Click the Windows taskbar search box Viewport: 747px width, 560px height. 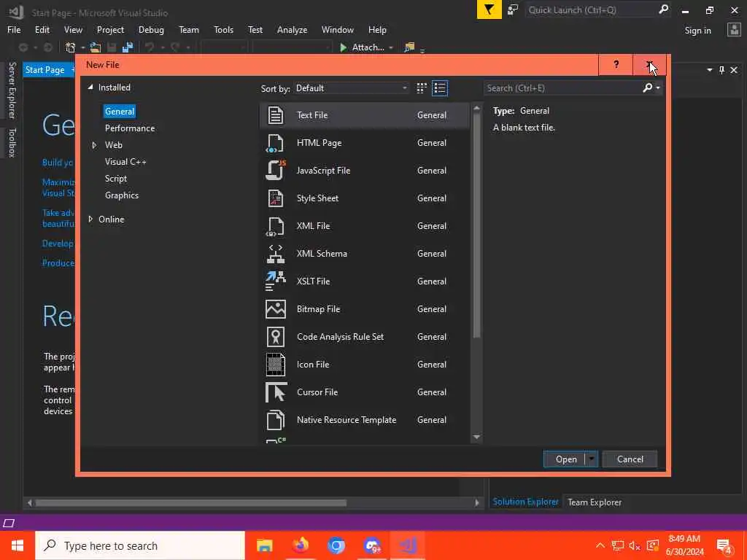[x=140, y=545]
